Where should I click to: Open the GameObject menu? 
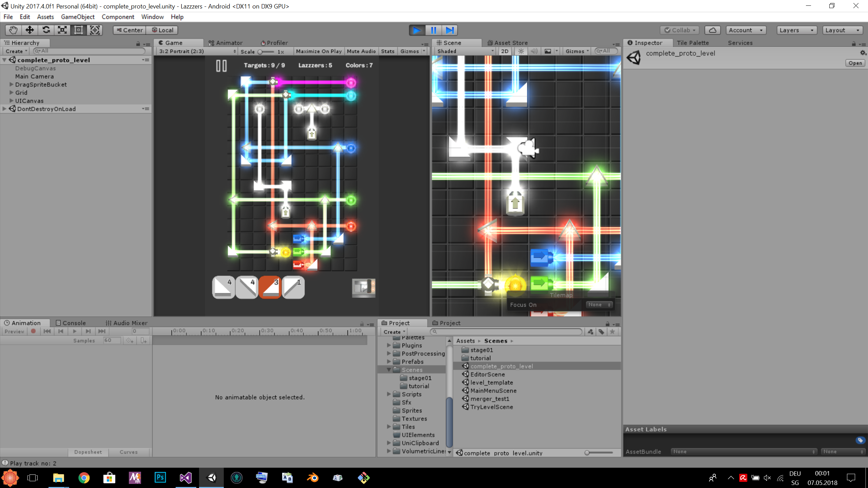click(x=78, y=17)
